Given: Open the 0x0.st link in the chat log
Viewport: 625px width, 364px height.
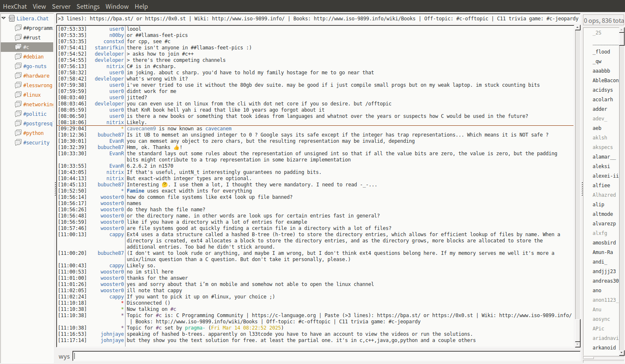Looking at the screenshot, I should point(453,315).
